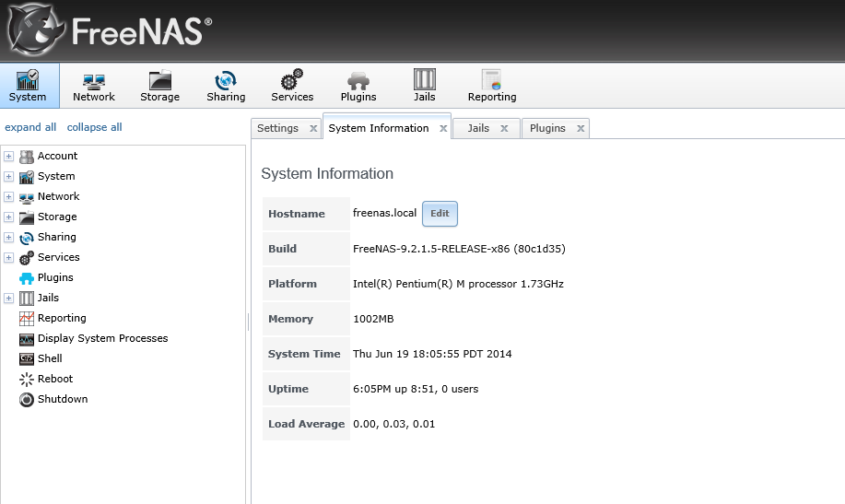
Task: Select Account label in the tree
Action: 58,156
